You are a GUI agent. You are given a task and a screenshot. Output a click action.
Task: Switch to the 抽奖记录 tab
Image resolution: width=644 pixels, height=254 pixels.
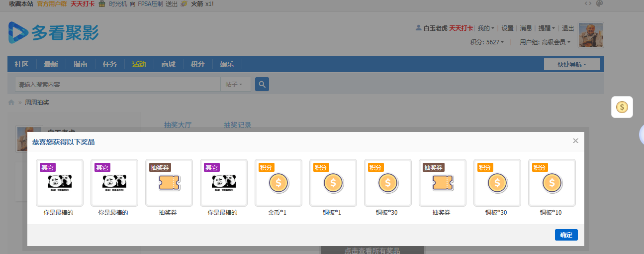[237, 125]
